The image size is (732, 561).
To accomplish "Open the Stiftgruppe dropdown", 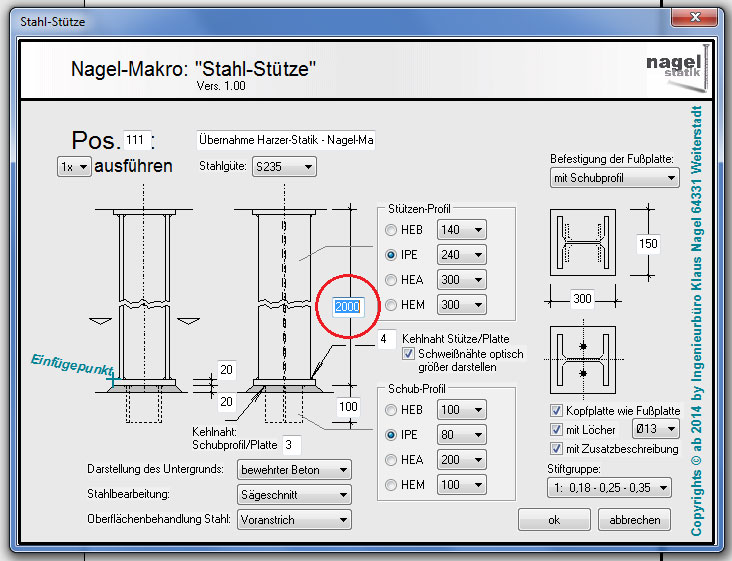I will click(x=610, y=487).
